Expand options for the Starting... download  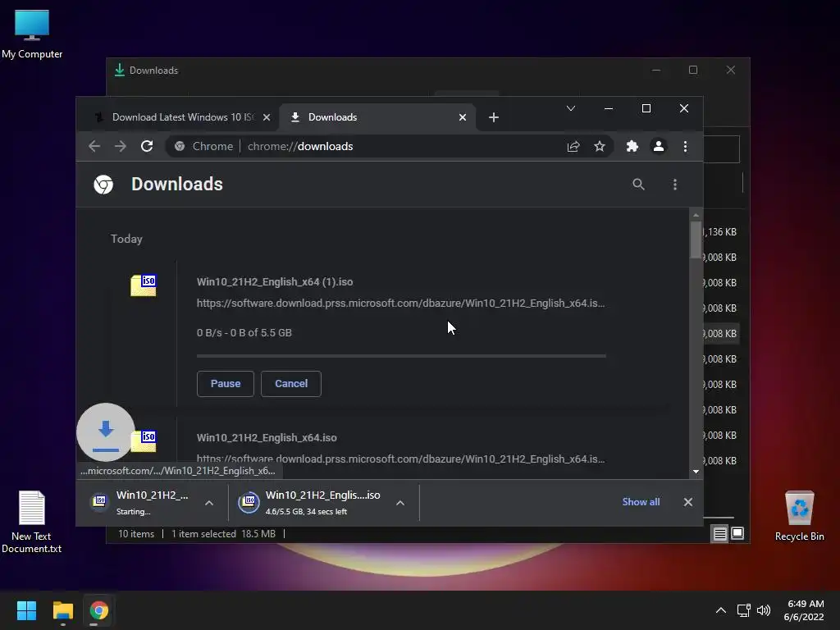point(209,503)
